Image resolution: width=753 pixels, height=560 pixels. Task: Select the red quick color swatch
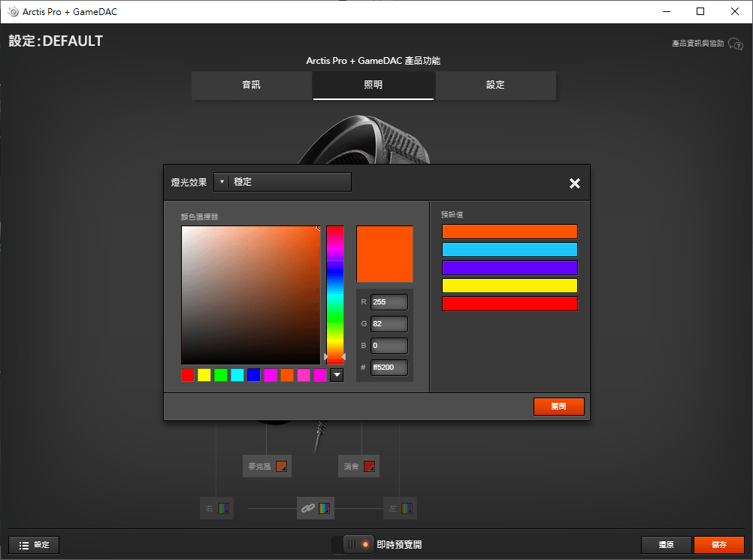[188, 374]
